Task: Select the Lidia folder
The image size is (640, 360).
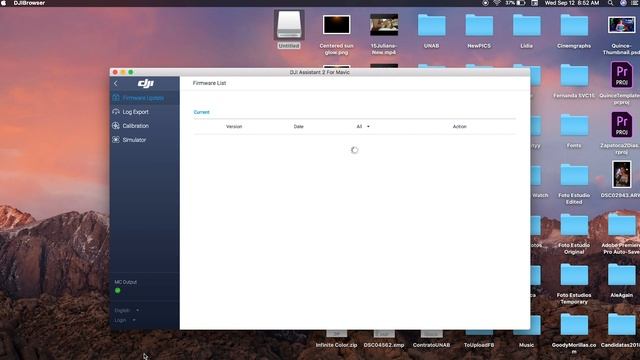Action: pos(527,26)
